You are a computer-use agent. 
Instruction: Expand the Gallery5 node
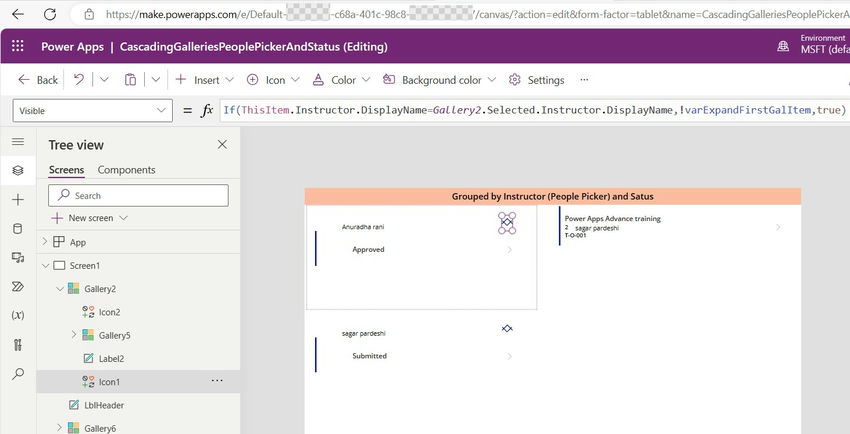[x=74, y=335]
